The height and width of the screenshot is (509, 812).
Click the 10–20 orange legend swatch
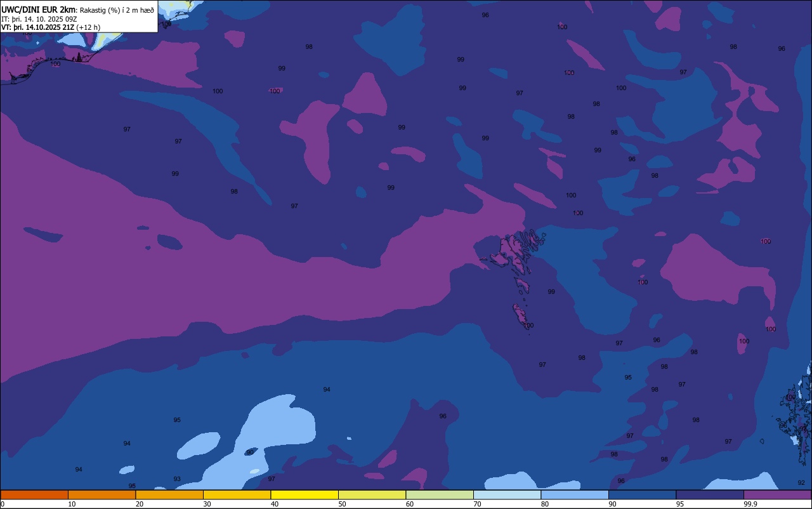tap(101, 494)
